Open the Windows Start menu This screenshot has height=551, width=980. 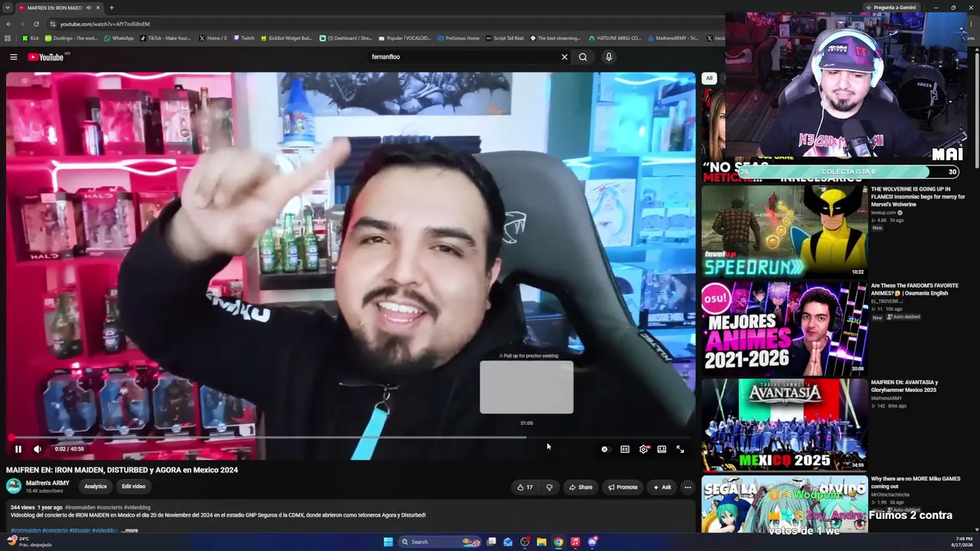[x=388, y=542]
